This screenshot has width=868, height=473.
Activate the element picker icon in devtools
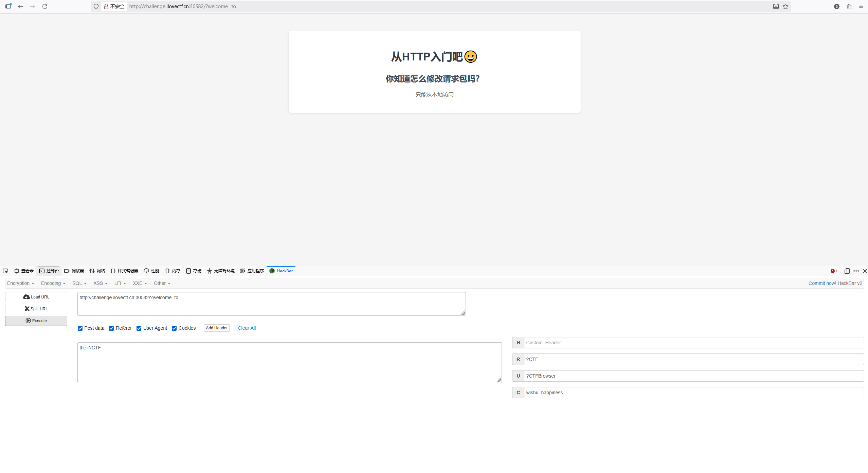(5, 271)
